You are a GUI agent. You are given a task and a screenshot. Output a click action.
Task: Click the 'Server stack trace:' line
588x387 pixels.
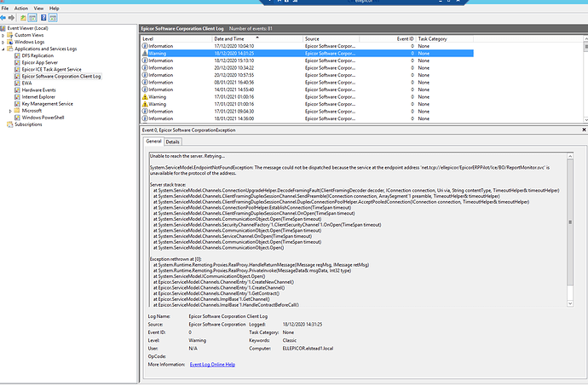[168, 185]
